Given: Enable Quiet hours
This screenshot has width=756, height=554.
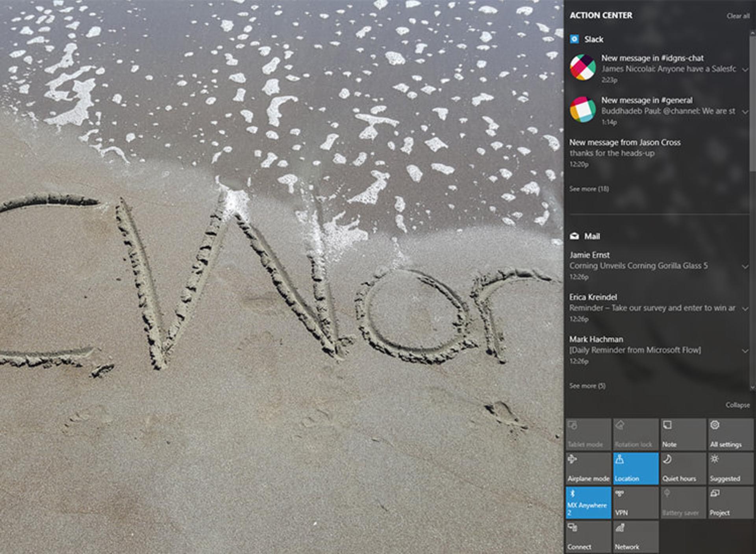Looking at the screenshot, I should [x=683, y=468].
